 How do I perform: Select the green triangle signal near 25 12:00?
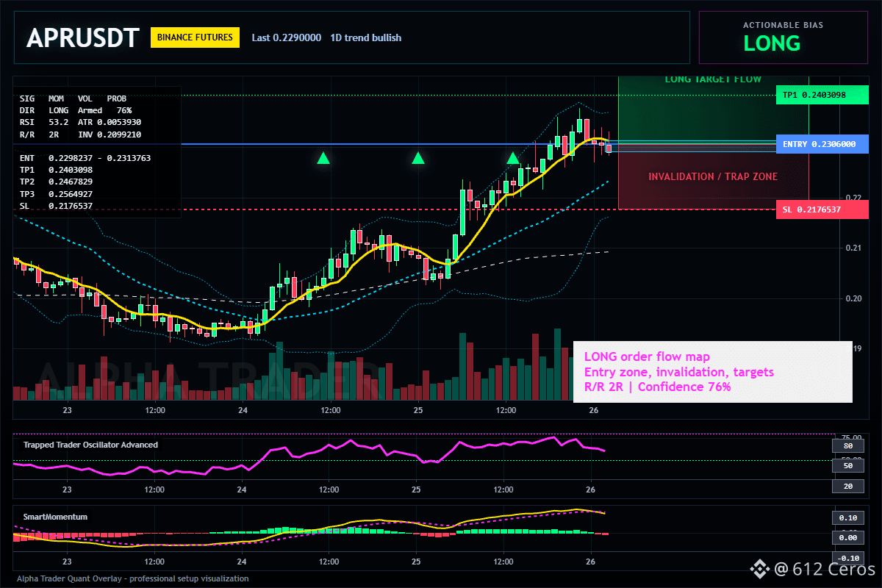[x=513, y=157]
